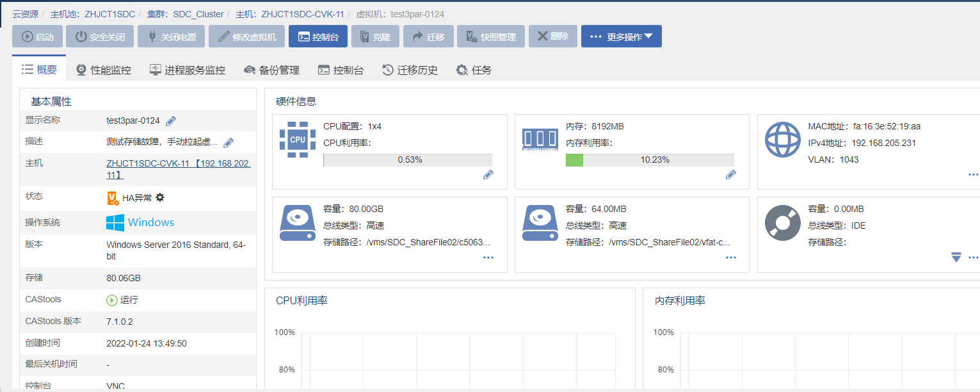Open the 控制台 console from the toolbar
The image size is (980, 392).
coord(318,37)
